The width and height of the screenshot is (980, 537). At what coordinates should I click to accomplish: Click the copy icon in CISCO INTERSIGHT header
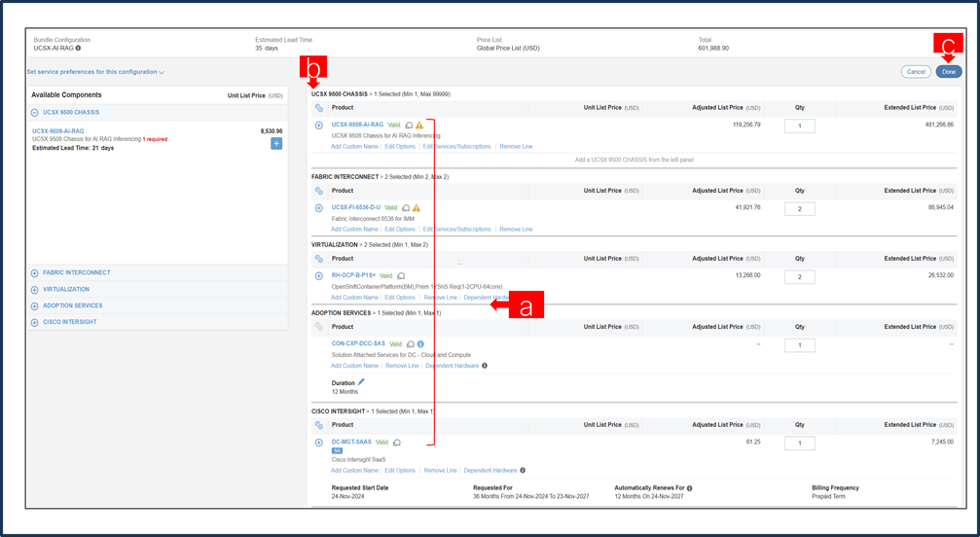319,425
